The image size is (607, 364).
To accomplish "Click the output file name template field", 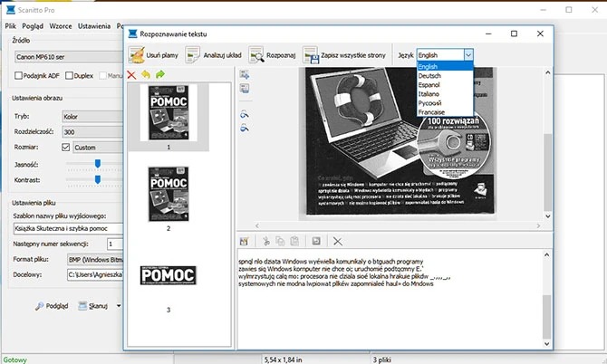I will 68,228.
